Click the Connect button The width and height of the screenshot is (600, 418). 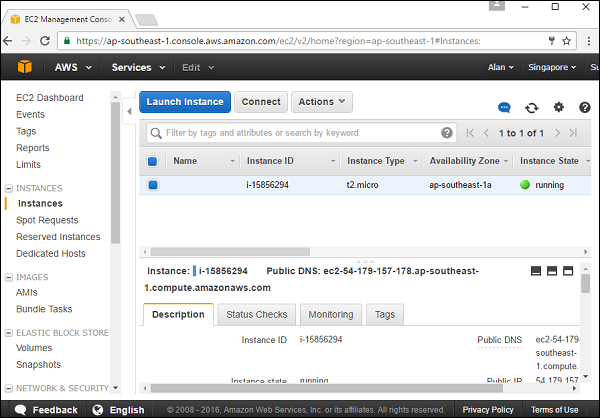click(261, 102)
